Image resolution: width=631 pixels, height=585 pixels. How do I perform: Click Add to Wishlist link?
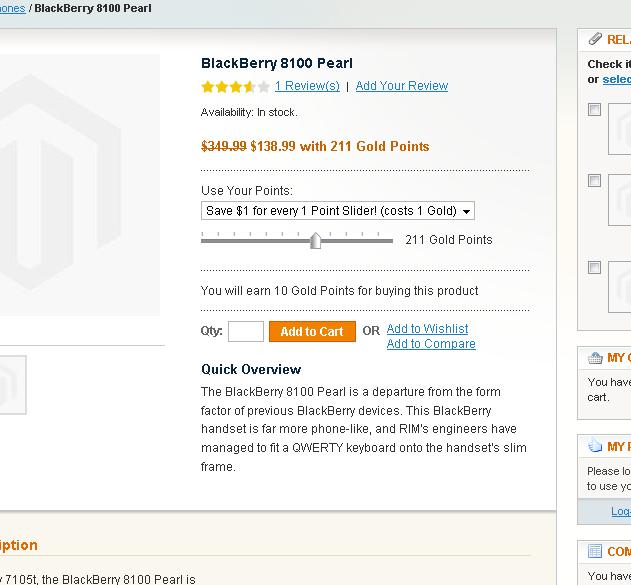tap(427, 329)
